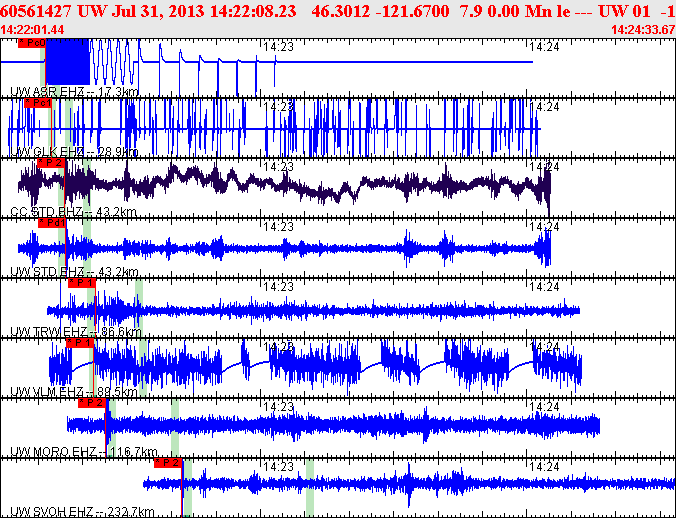Viewport: 676px width, 518px height.
Task: Click the P 2 pick flag on CC STD trace
Action: point(51,163)
